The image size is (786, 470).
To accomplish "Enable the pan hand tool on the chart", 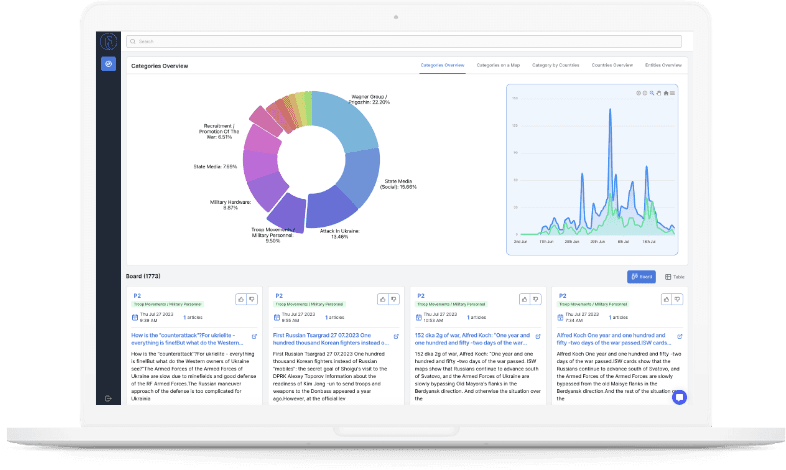I will [x=659, y=93].
